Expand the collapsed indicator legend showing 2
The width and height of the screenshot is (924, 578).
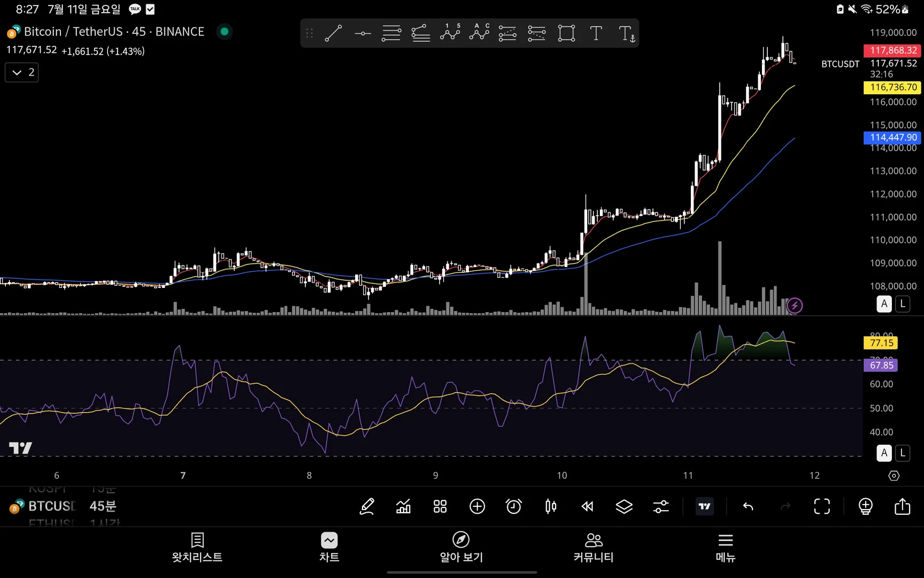pos(22,72)
